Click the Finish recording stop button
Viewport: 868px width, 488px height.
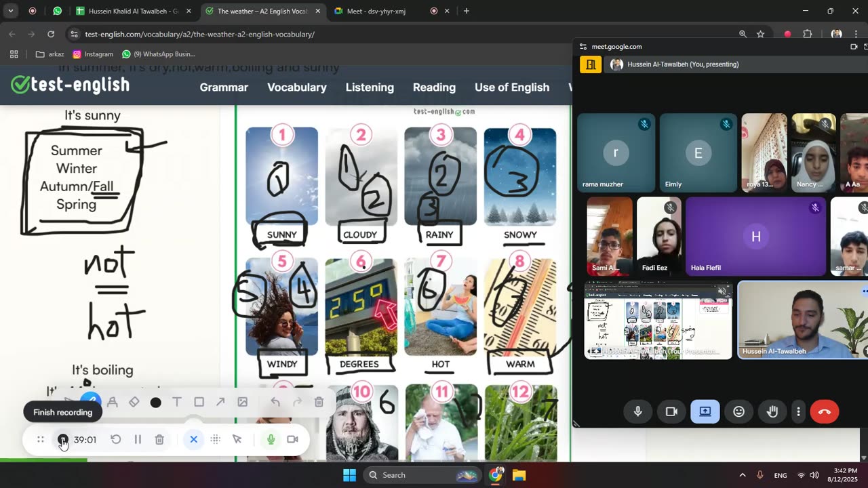tap(62, 440)
